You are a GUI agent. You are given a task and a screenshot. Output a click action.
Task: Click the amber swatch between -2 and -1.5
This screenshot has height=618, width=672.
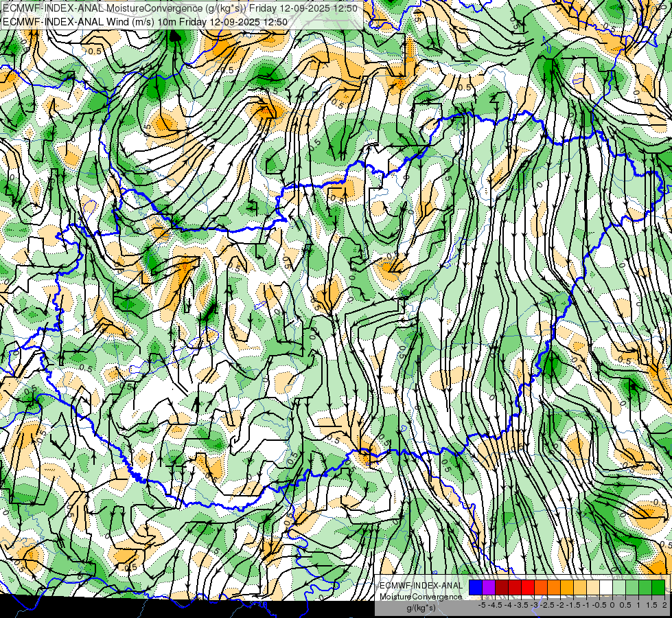tap(567, 587)
